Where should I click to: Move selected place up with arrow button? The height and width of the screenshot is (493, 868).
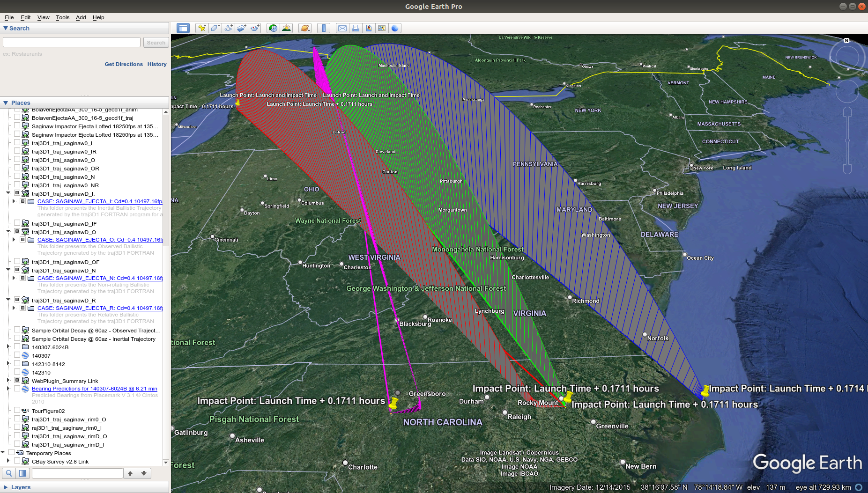(130, 473)
